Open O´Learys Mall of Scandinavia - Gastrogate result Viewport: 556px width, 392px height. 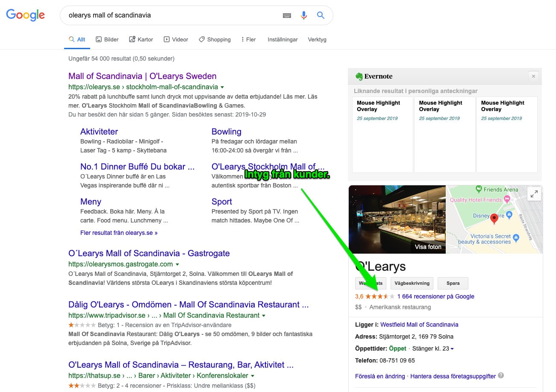tap(149, 253)
